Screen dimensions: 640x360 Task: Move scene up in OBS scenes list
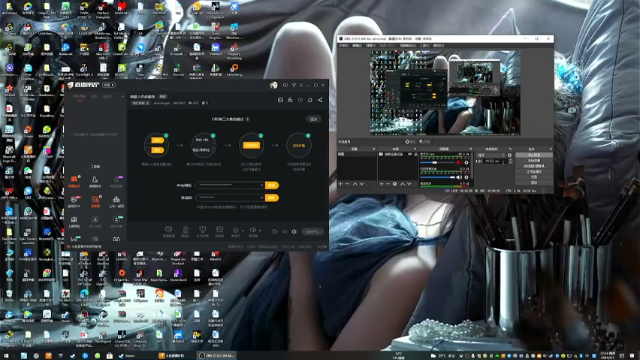[355, 184]
